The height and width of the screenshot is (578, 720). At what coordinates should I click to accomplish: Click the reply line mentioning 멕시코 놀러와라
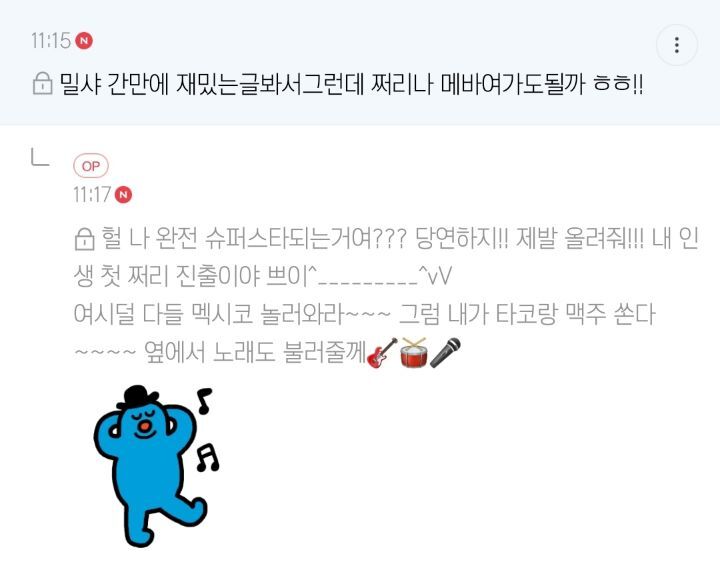pos(364,314)
